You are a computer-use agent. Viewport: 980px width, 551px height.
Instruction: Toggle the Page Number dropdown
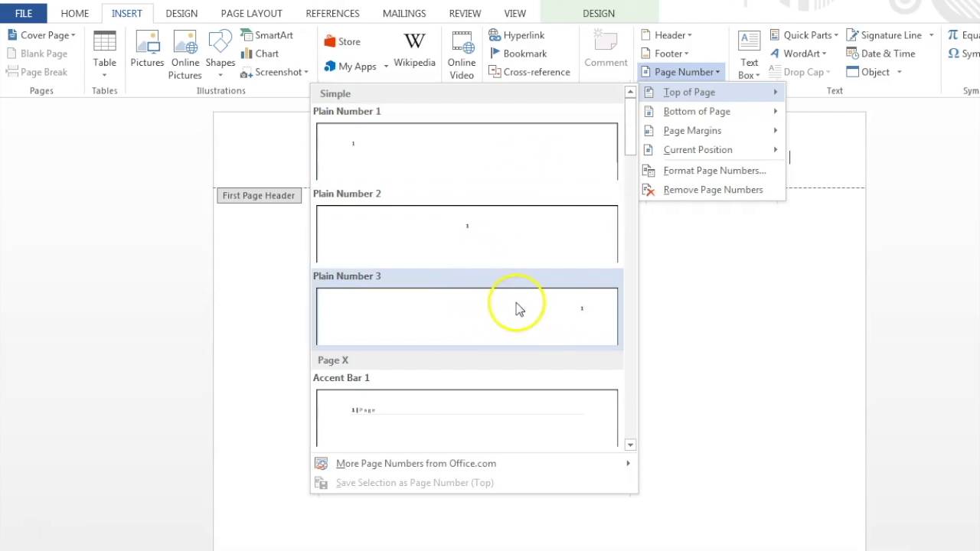(x=680, y=72)
